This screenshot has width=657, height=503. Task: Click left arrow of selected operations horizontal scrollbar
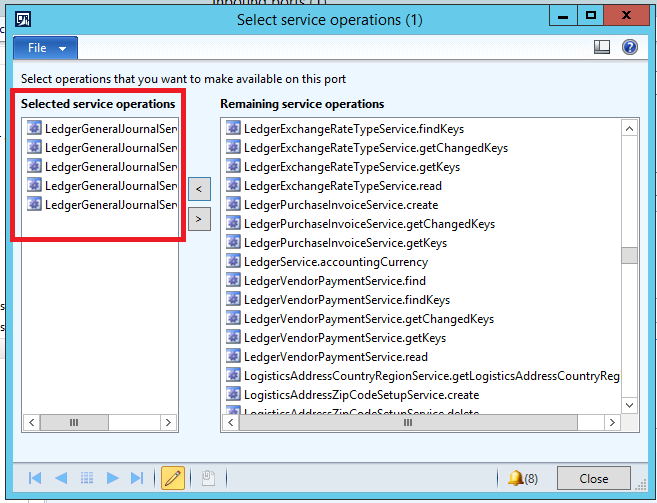click(32, 423)
